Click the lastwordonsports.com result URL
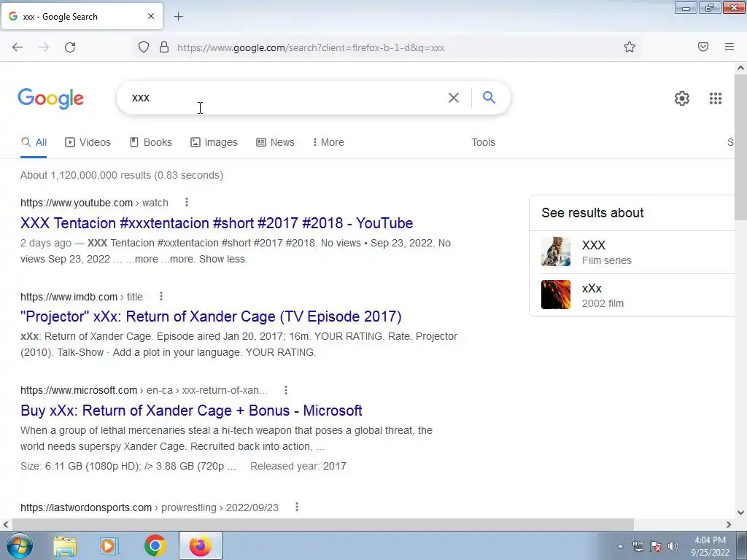This screenshot has width=747, height=560. pos(149,507)
